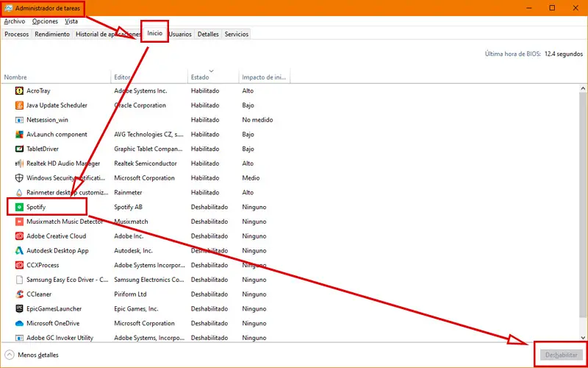The width and height of the screenshot is (588, 368).
Task: Collapse view with Menos detalles
Action: point(38,355)
